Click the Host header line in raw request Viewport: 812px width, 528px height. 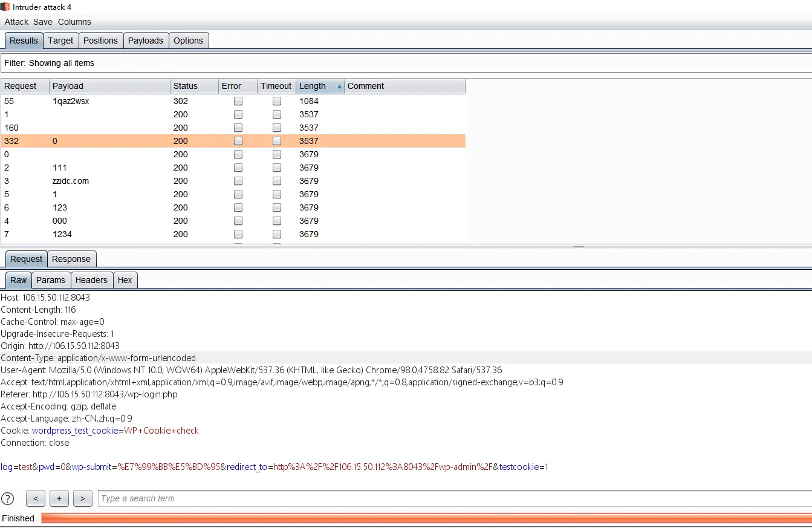pyautogui.click(x=45, y=298)
